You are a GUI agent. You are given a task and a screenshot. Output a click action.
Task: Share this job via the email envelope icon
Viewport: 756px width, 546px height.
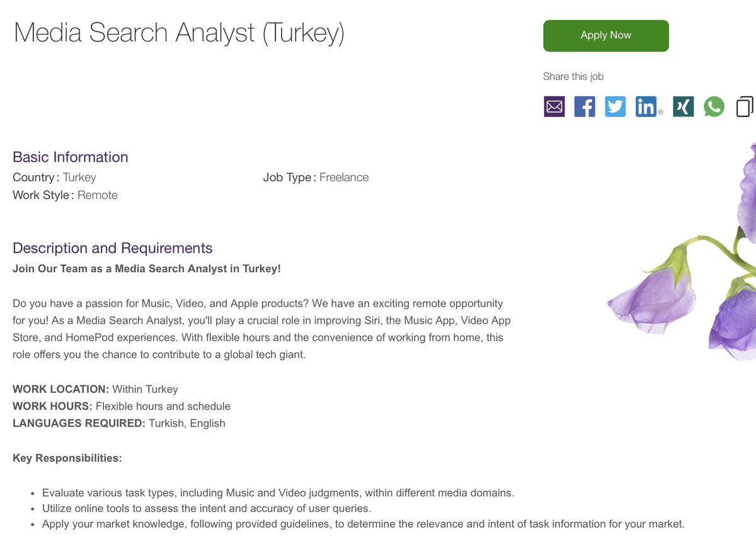click(554, 106)
